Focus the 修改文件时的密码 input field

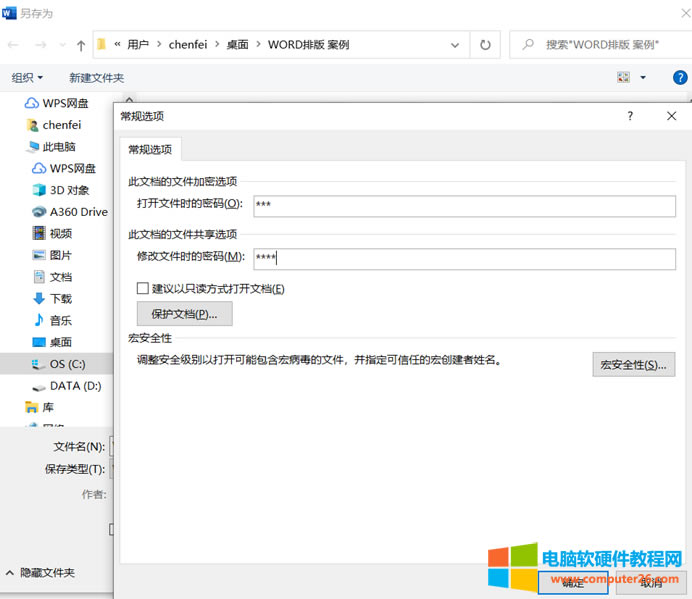point(464,258)
